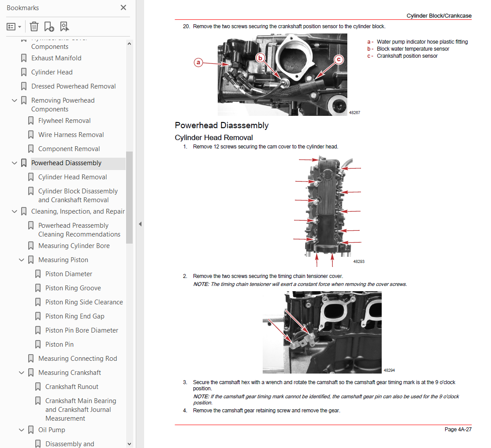The image size is (491, 448).
Task: Add a new bookmark
Action: (x=49, y=26)
